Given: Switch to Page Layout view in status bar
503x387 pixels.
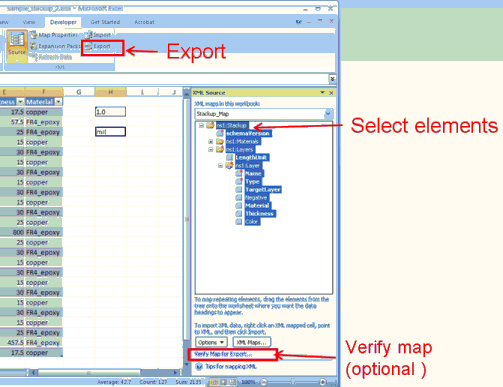Looking at the screenshot, I should (x=223, y=382).
